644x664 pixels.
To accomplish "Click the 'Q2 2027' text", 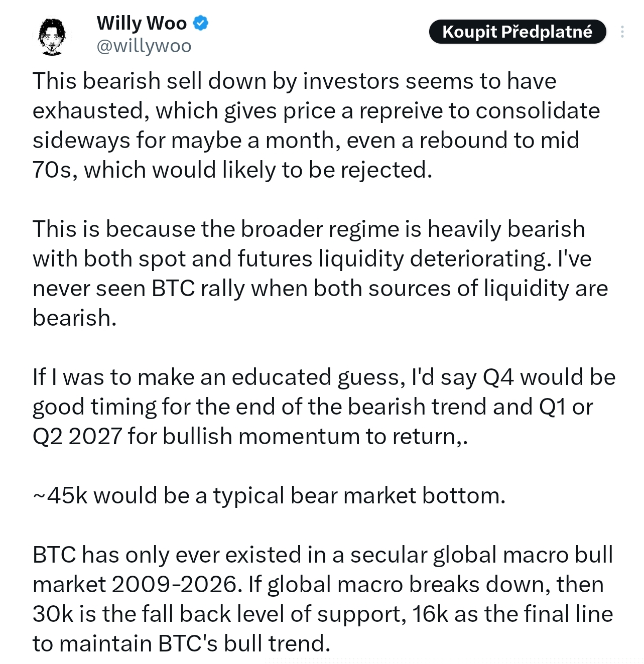I will [77, 437].
